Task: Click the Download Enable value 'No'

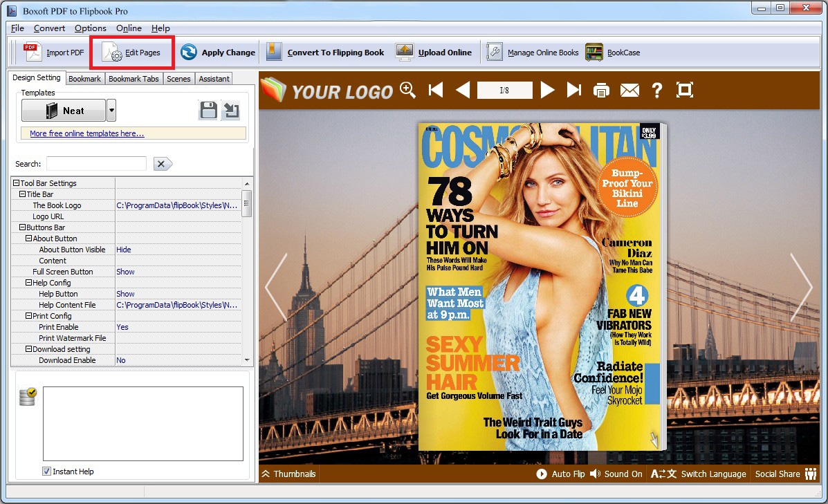Action: point(121,360)
